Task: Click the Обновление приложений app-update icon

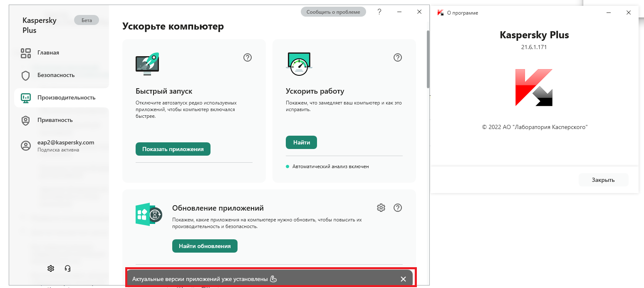Action: (149, 214)
